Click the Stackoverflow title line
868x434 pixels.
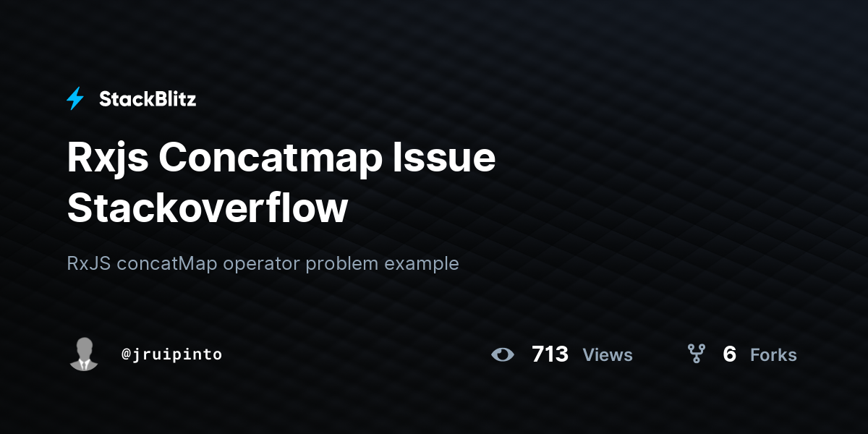[208, 208]
